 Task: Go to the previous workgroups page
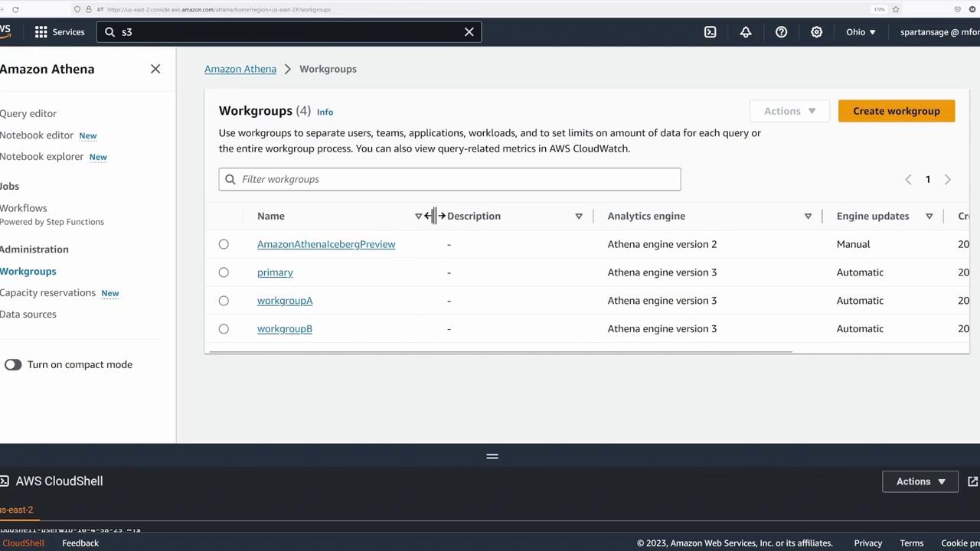tap(908, 179)
